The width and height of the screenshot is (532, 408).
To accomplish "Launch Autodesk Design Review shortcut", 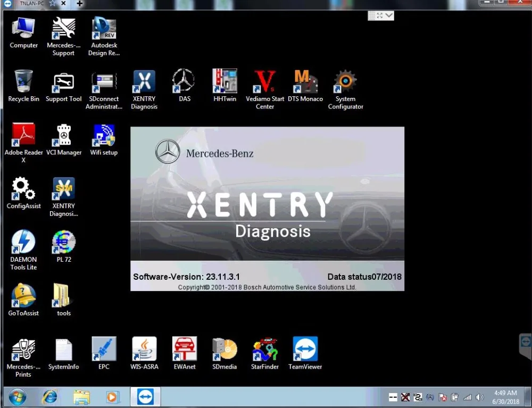I will (104, 37).
